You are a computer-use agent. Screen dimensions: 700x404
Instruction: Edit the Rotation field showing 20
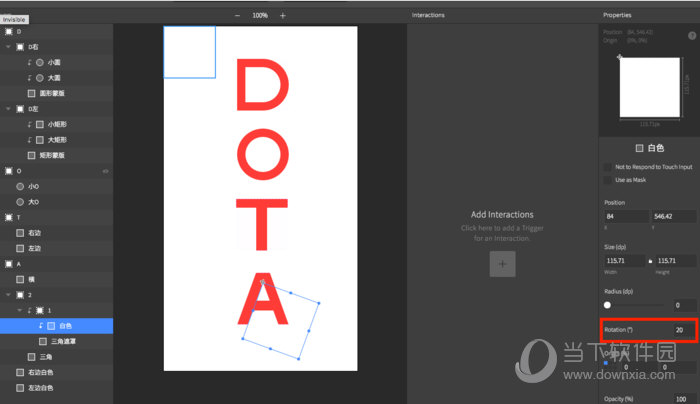pos(684,330)
